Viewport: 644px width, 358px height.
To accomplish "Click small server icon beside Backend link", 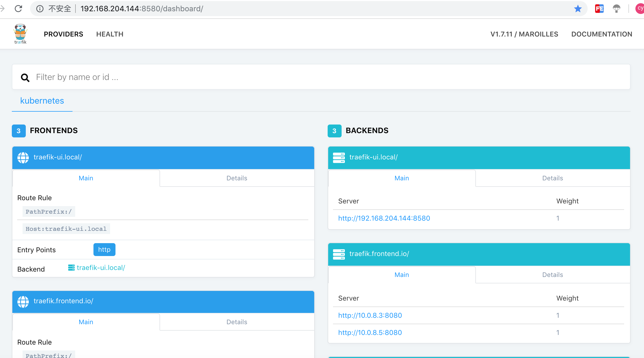I will (x=71, y=268).
